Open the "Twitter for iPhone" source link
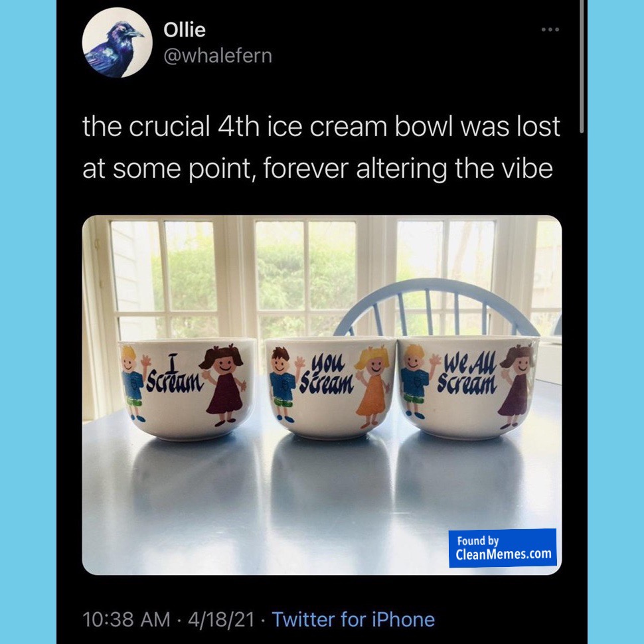The width and height of the screenshot is (644, 644). pos(353,619)
